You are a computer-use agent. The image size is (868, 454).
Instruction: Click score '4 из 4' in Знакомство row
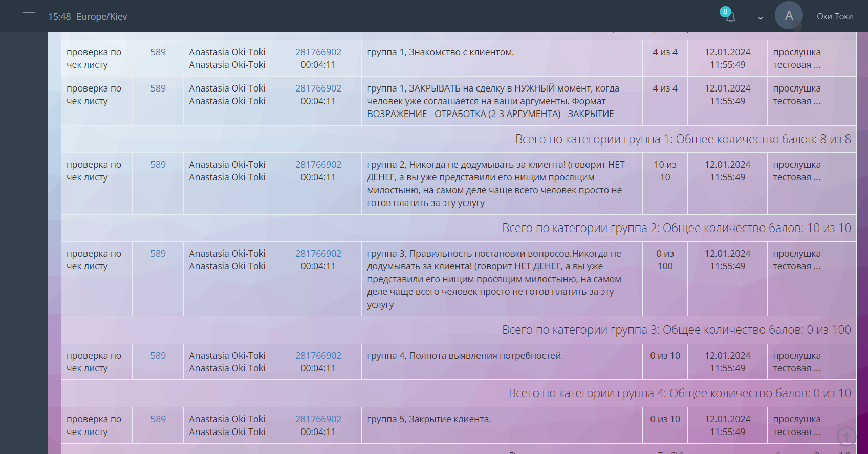[665, 52]
